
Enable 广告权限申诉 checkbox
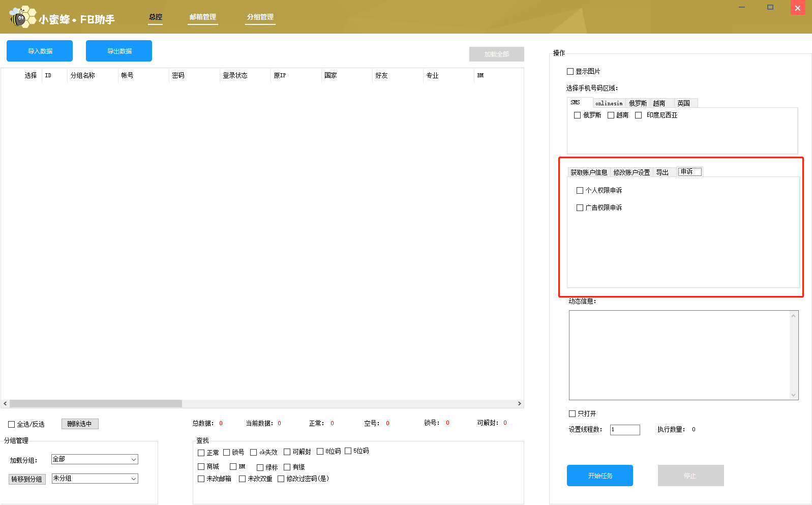(580, 208)
